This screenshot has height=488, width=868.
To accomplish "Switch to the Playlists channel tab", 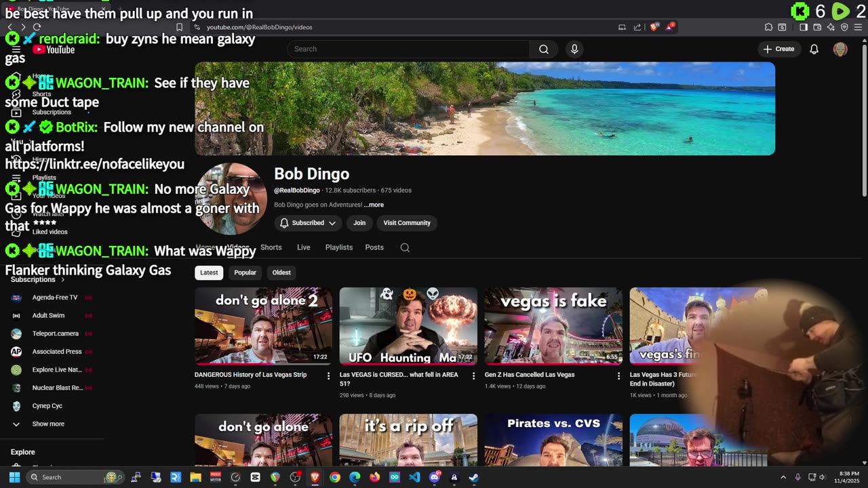I will 338,247.
